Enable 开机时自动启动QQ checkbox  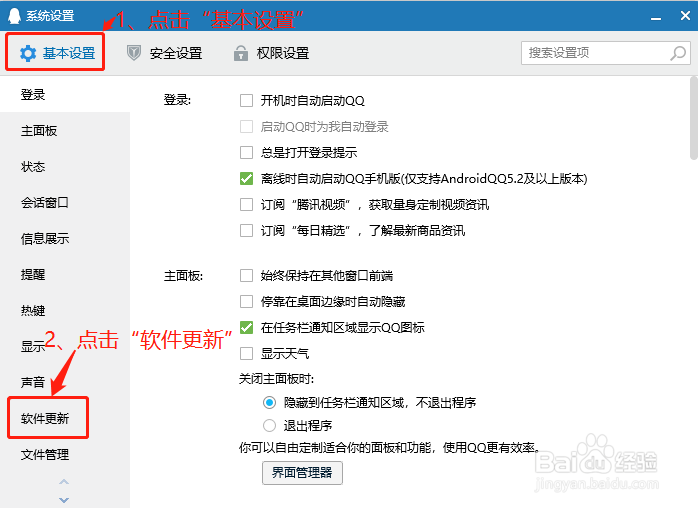(246, 100)
